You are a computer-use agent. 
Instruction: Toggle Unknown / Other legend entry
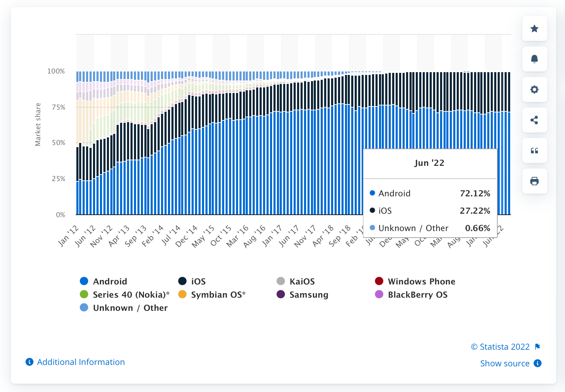point(124,308)
